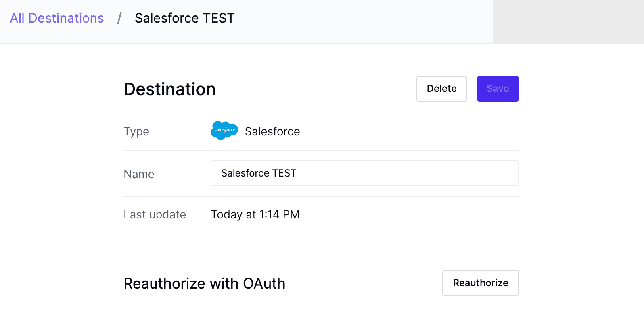Screen dimensions: 644x320
Task: Click the Type row label
Action: point(136,131)
